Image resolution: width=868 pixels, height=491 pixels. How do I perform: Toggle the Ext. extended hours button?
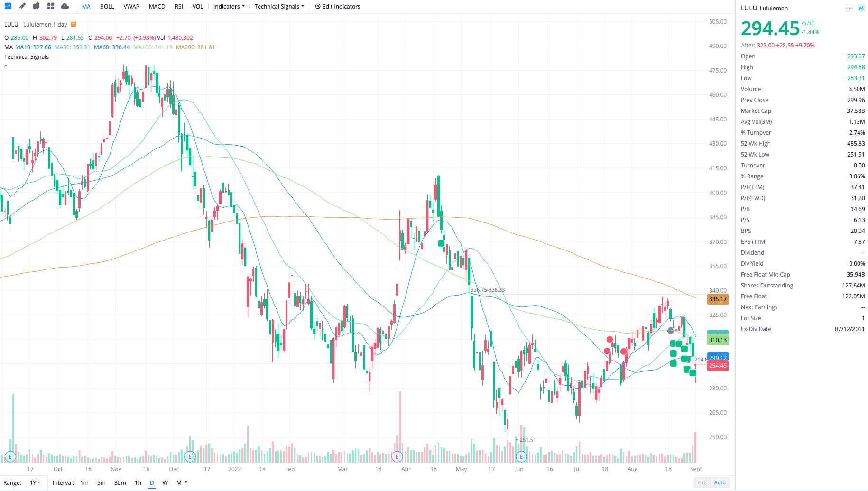pyautogui.click(x=702, y=482)
